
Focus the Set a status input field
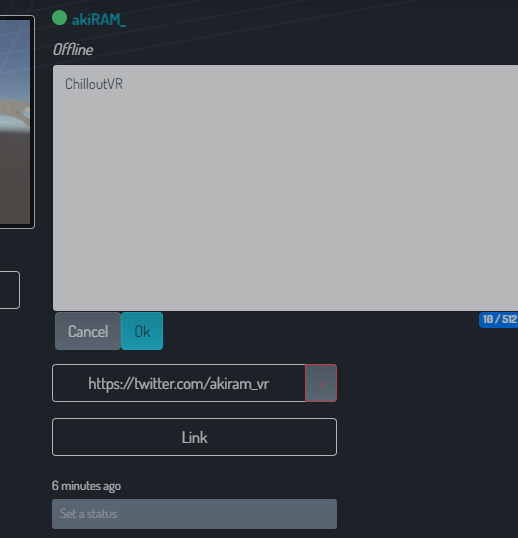[195, 514]
